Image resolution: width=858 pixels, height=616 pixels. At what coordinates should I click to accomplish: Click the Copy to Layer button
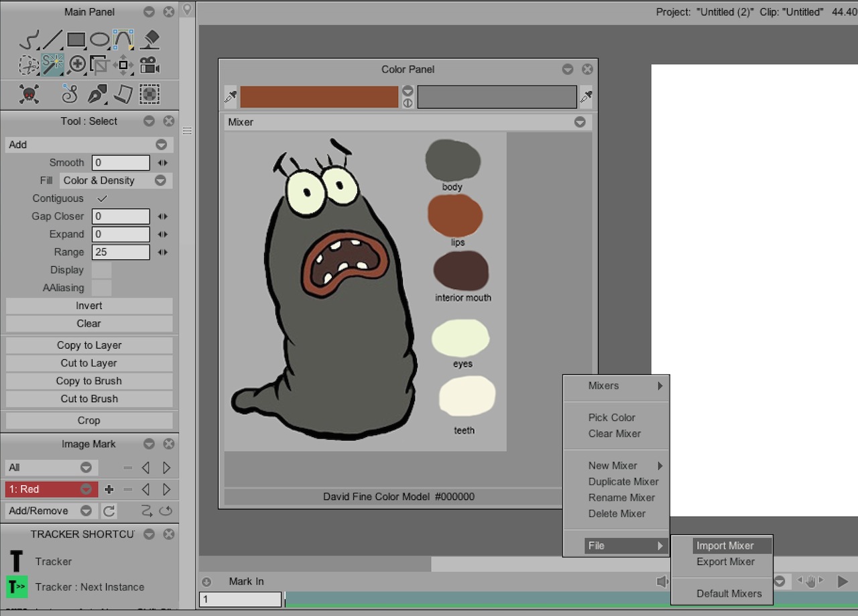(x=89, y=345)
